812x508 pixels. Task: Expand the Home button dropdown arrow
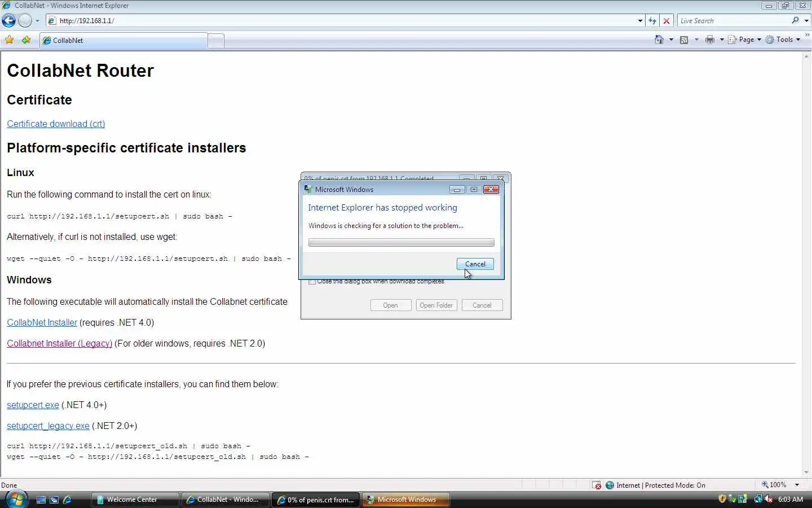pyautogui.click(x=671, y=40)
